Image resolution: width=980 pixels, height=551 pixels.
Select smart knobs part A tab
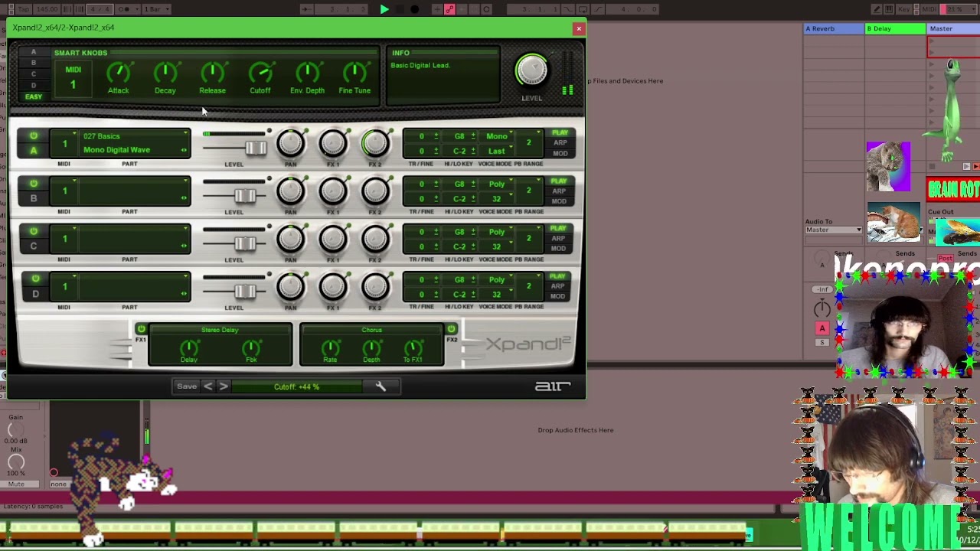coord(33,52)
